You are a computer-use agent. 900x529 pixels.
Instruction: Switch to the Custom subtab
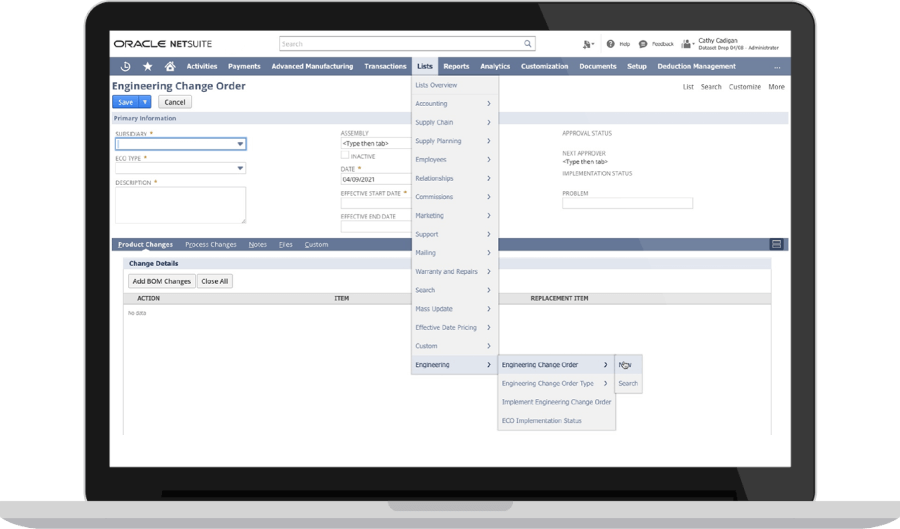[x=316, y=244]
